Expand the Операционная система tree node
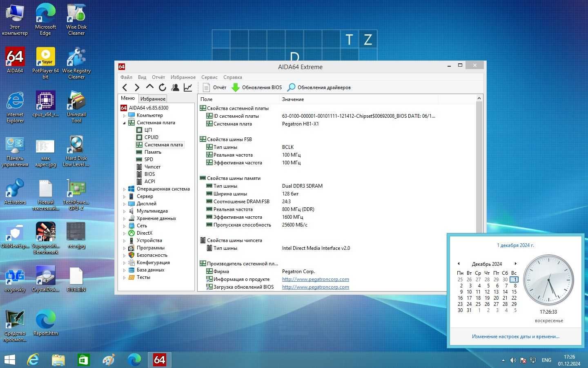 (x=124, y=189)
